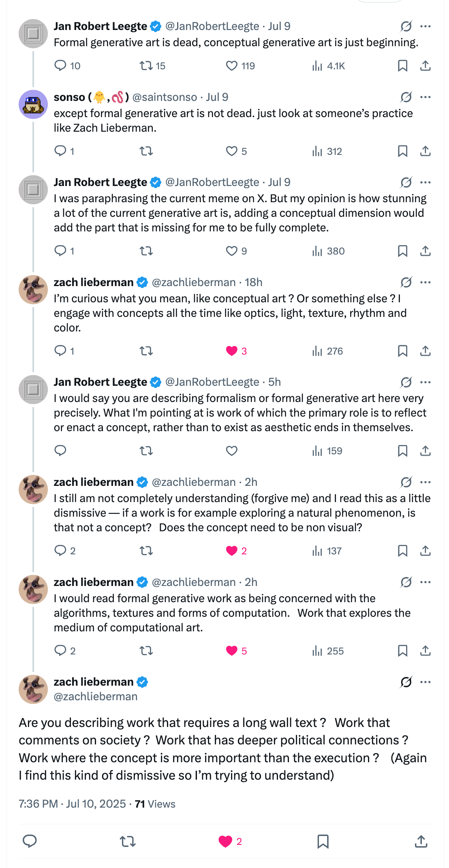Share the sonso reply post

425,151
